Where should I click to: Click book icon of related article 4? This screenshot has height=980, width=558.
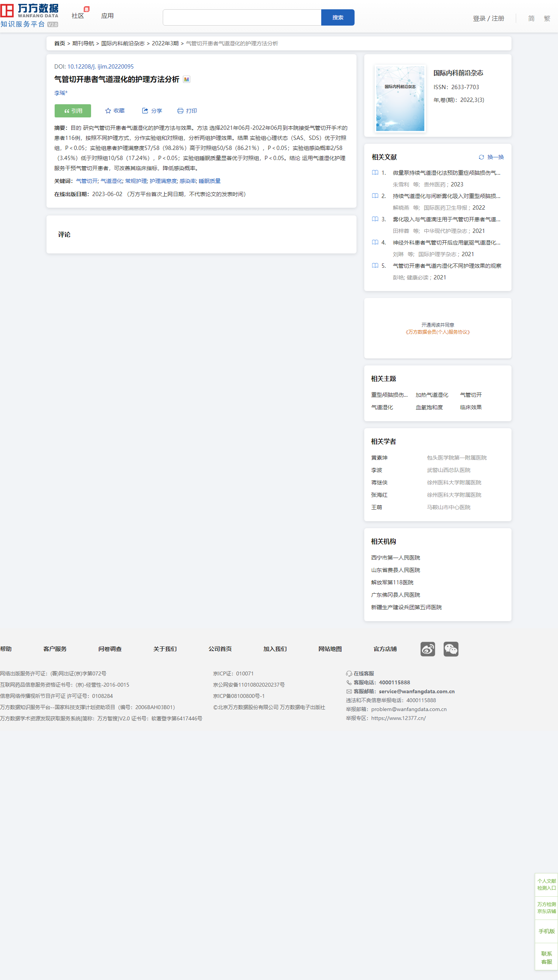click(x=375, y=242)
